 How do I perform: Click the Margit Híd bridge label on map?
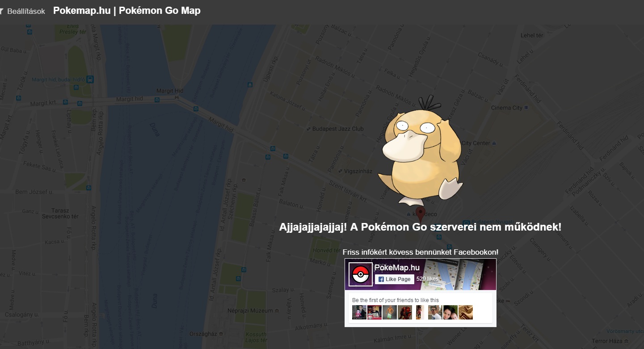click(170, 91)
